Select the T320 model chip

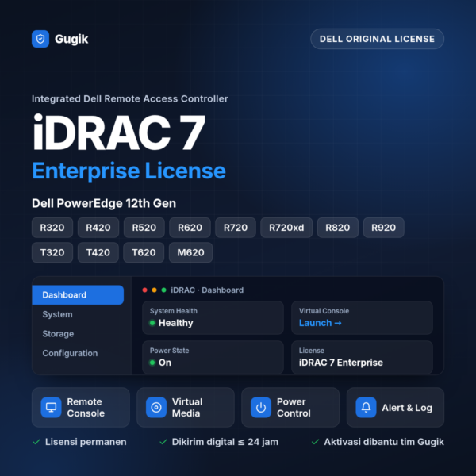click(x=52, y=252)
